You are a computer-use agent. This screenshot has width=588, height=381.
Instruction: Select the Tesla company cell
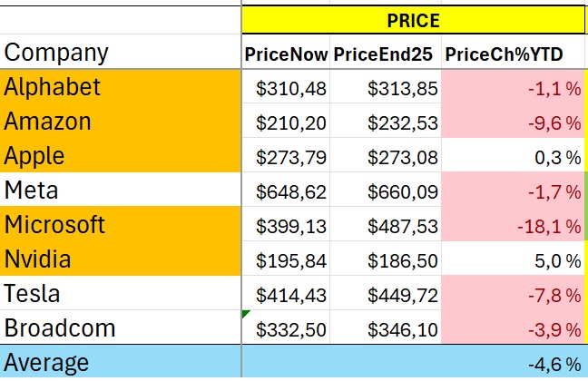(x=121, y=294)
